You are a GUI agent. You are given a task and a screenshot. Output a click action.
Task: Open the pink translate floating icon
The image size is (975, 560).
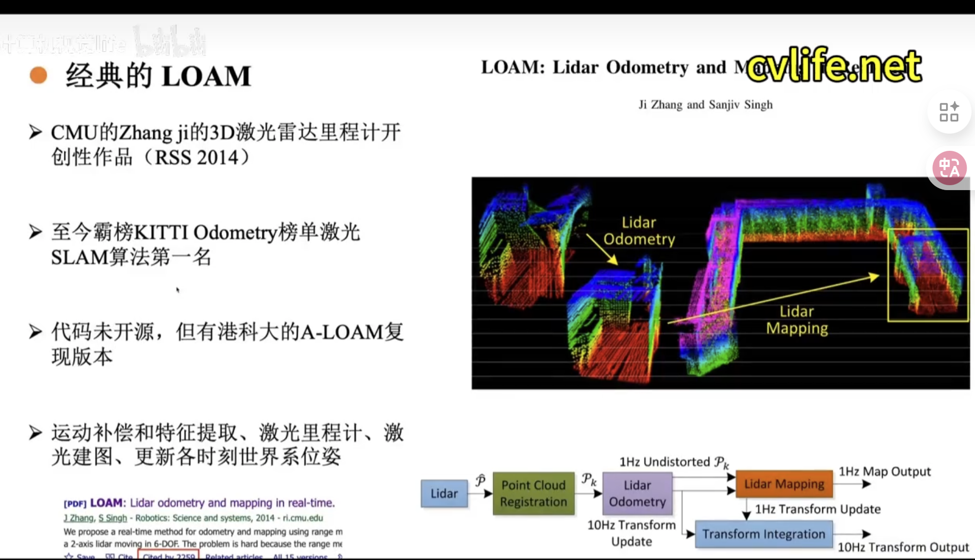[948, 168]
